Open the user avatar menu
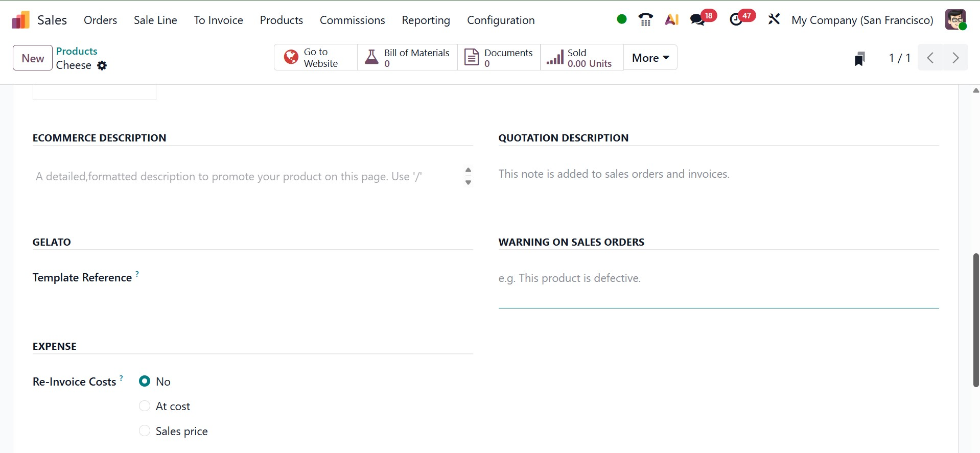Viewport: 980px width, 453px height. pyautogui.click(x=955, y=20)
